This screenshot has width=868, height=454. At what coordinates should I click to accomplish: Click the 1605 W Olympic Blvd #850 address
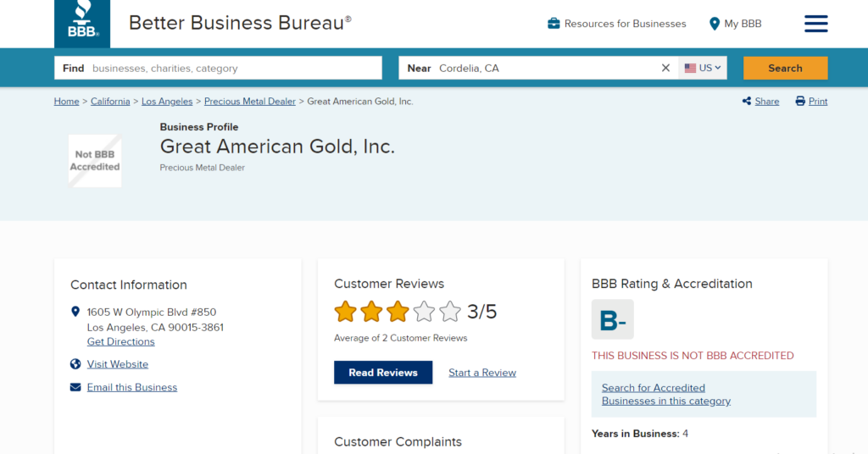152,312
